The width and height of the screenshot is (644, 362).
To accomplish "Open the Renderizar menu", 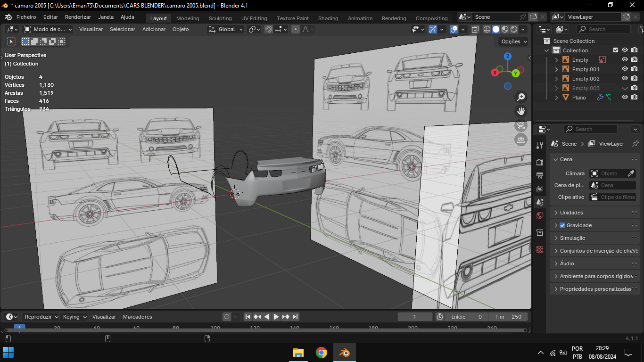I will pyautogui.click(x=78, y=17).
